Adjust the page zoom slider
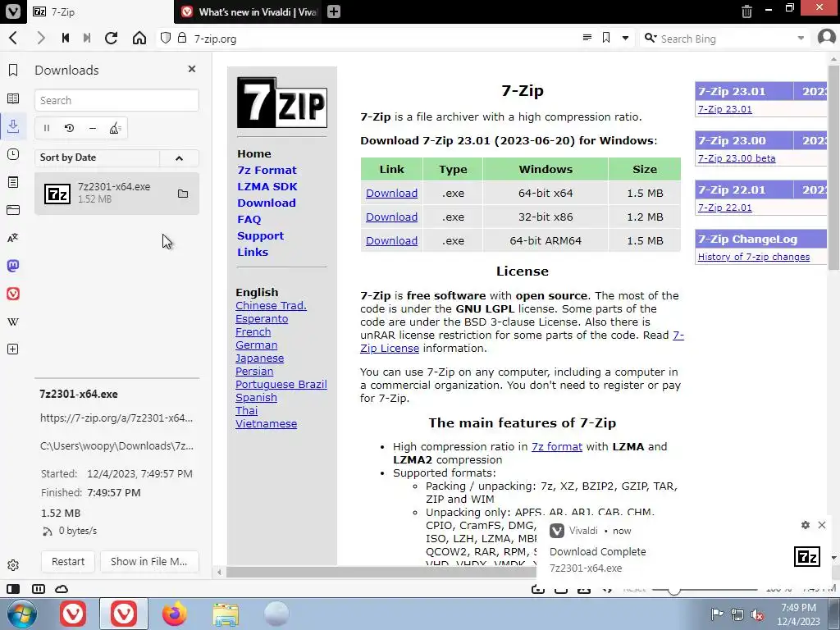 (x=673, y=589)
